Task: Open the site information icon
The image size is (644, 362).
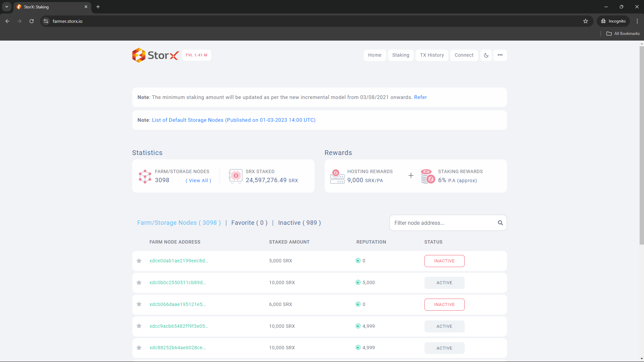Action: (x=46, y=21)
